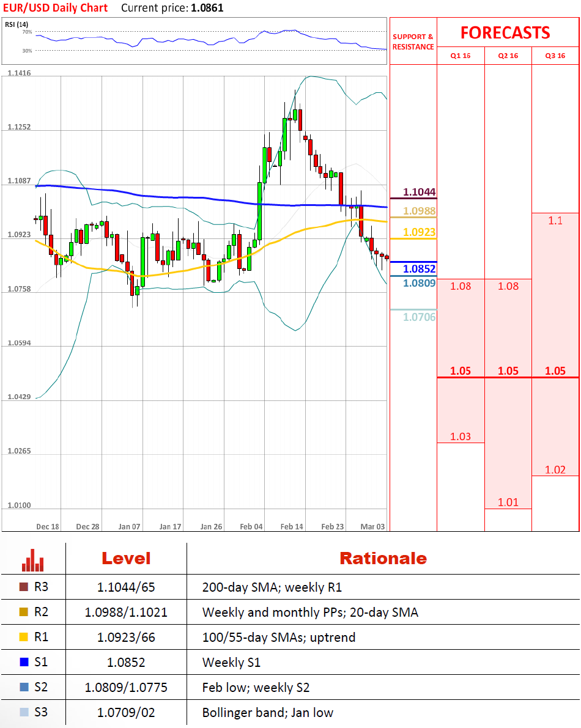581x728 pixels.
Task: Click the Level column header
Action: [x=126, y=559]
